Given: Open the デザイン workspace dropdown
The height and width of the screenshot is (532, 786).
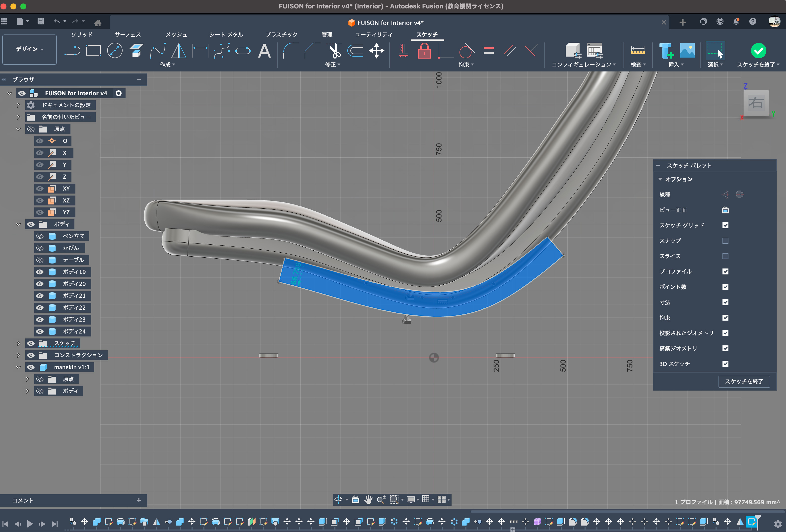Looking at the screenshot, I should pos(30,49).
